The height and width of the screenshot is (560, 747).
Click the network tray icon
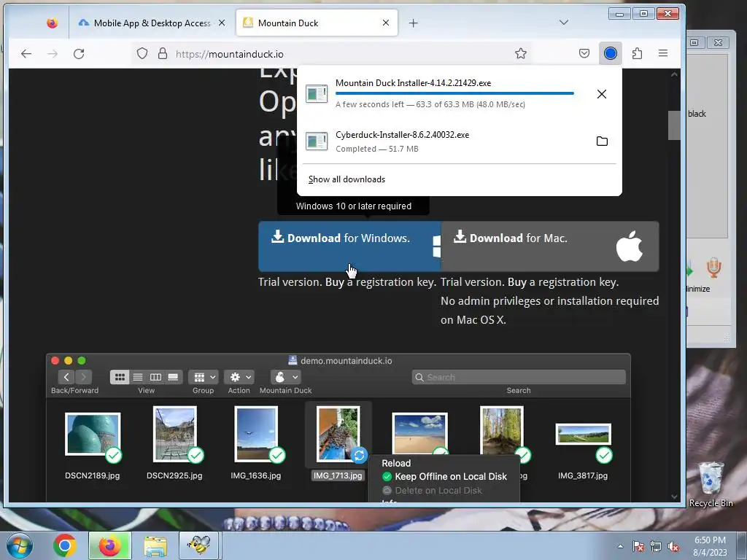[x=656, y=546]
